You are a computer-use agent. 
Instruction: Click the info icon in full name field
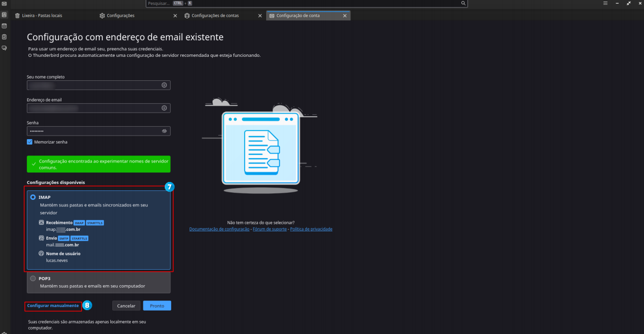click(x=164, y=85)
